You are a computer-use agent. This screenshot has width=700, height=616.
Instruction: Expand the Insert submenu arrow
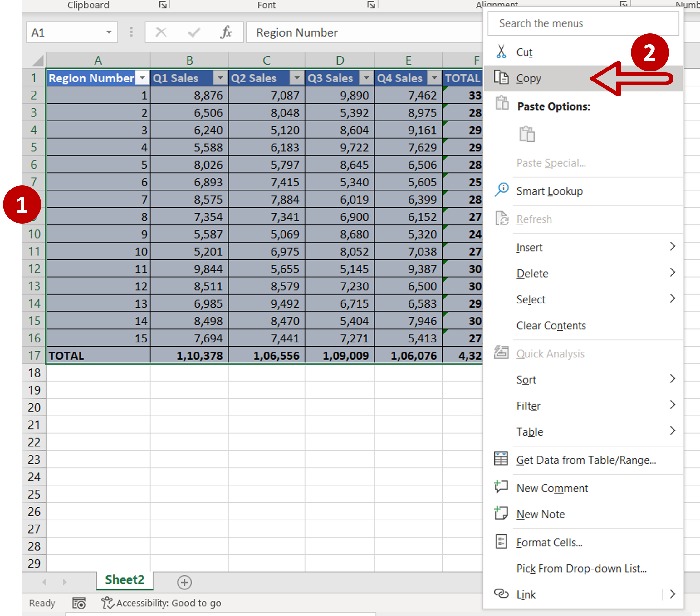(672, 246)
